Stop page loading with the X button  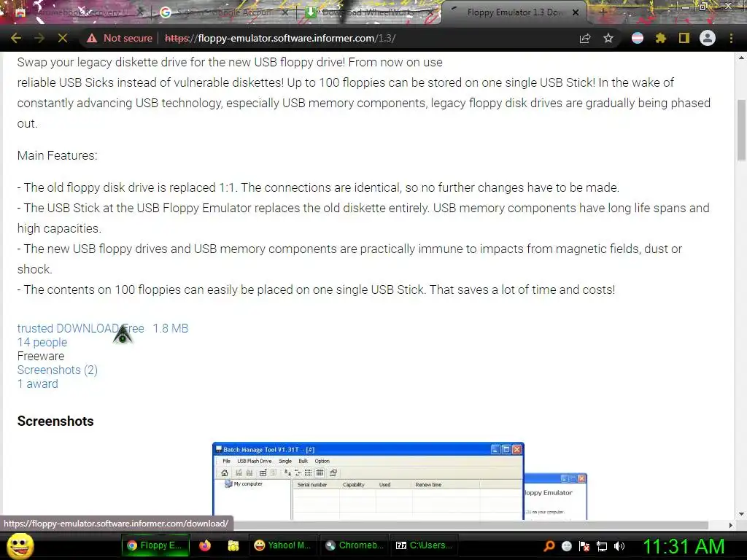pos(63,38)
